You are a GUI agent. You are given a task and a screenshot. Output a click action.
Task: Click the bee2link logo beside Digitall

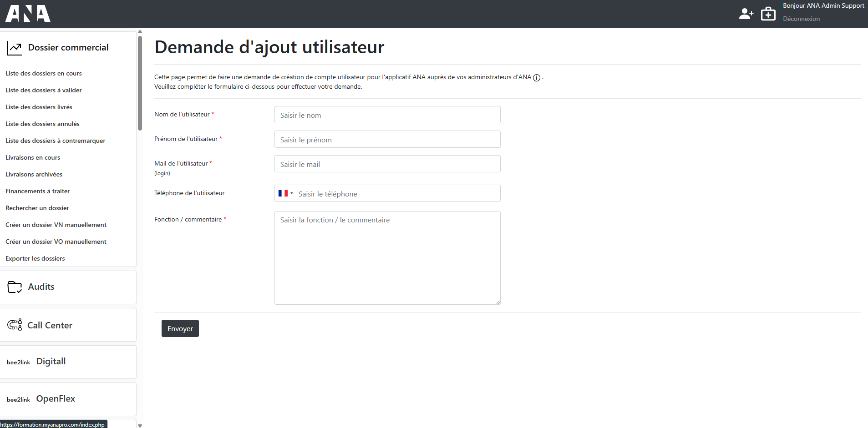(19, 362)
